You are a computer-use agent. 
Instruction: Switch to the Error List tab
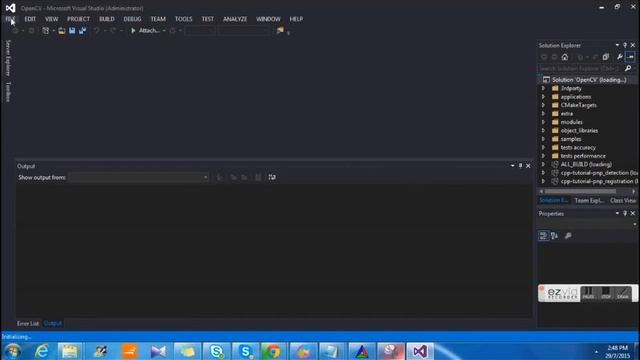point(28,324)
